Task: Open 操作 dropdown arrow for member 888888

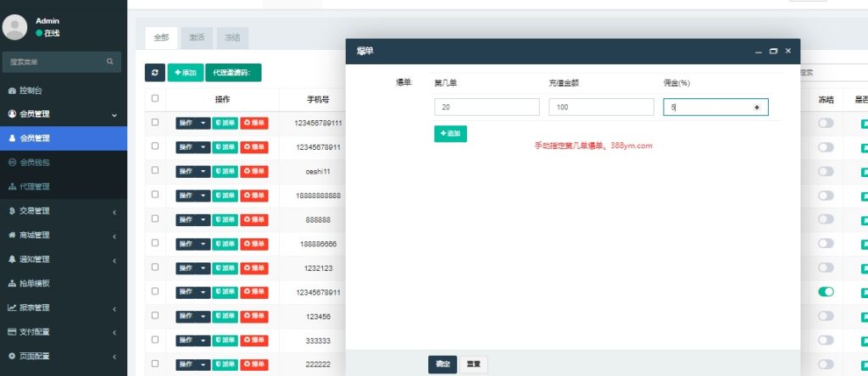Action: 203,219
